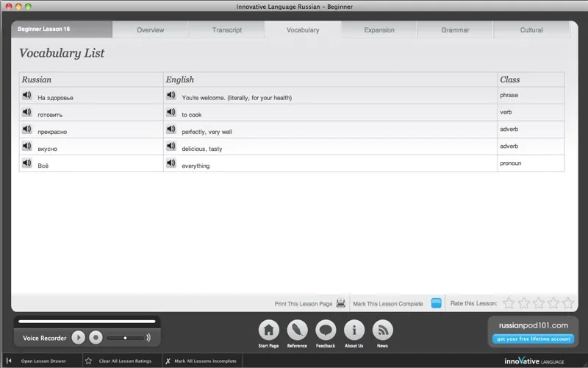Play Russian audio for Всё
This screenshot has width=588, height=368.
tap(26, 163)
